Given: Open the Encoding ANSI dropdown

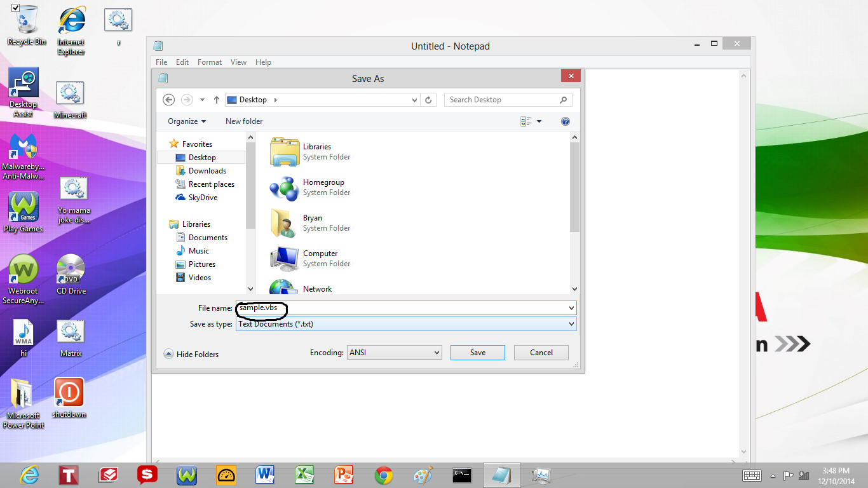Looking at the screenshot, I should pos(395,352).
